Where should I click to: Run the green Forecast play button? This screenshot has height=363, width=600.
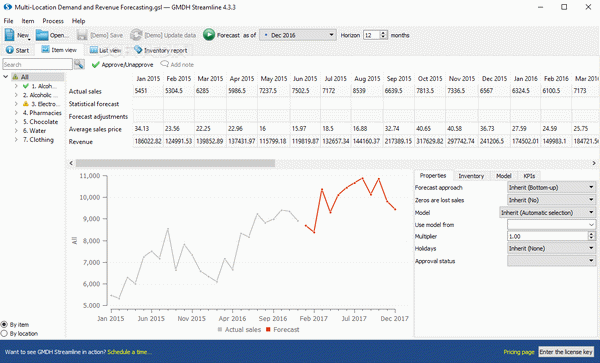point(209,35)
